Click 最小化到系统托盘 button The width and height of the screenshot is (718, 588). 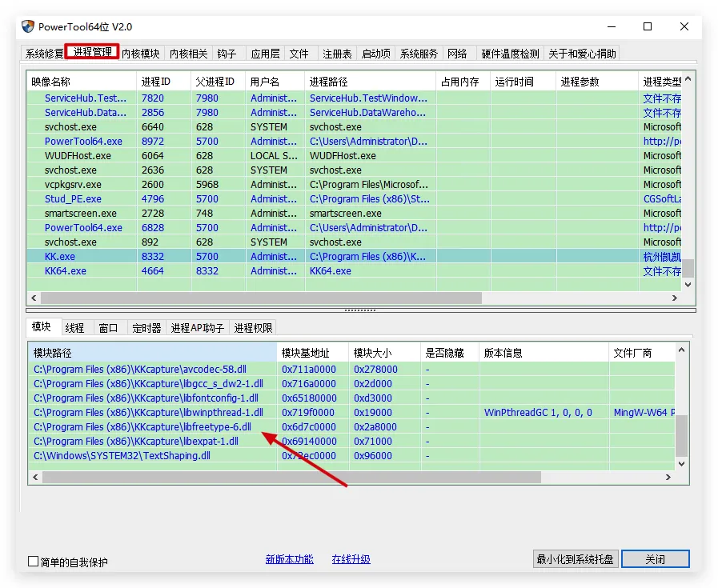pyautogui.click(x=575, y=559)
